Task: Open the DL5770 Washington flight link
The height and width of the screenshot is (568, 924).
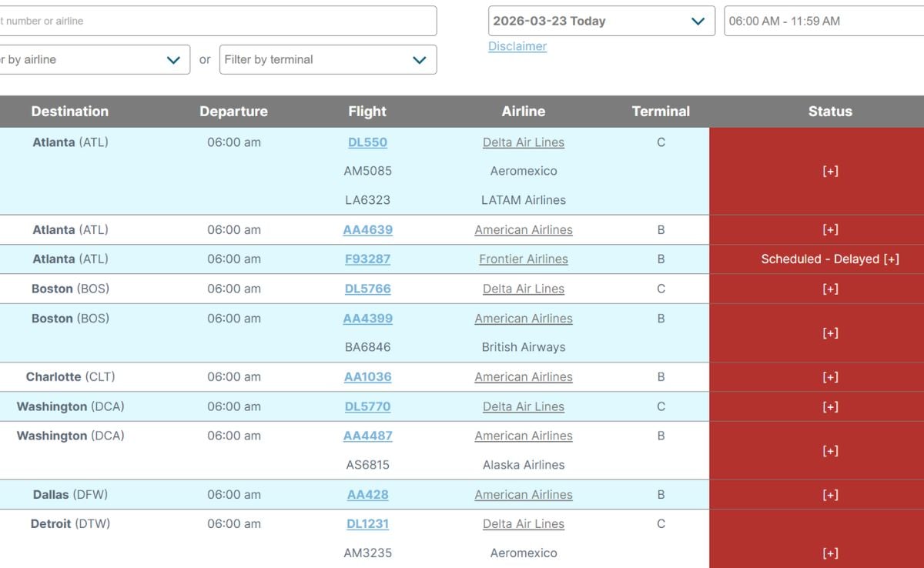Action: coord(367,406)
